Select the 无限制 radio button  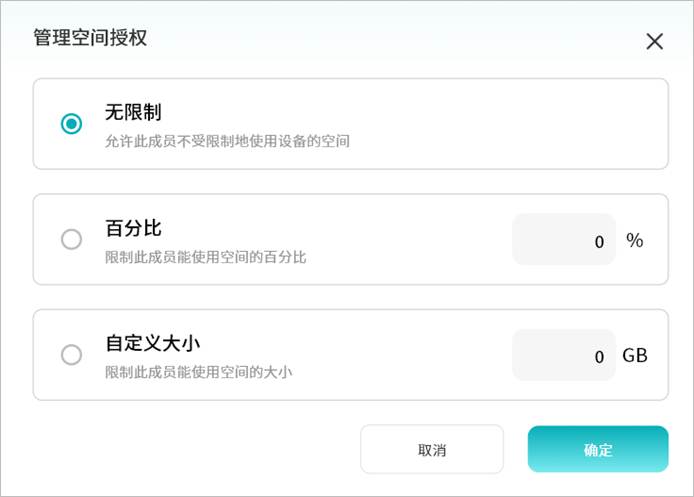71,124
